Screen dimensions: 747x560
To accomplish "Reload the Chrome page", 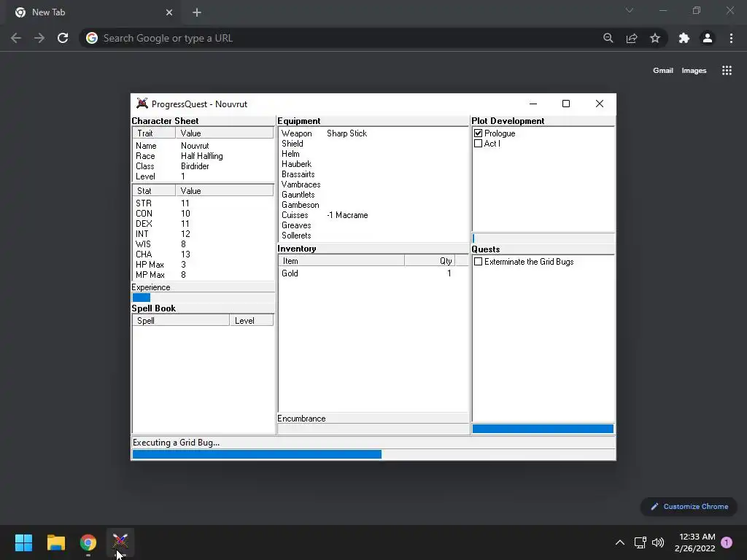I will point(63,38).
